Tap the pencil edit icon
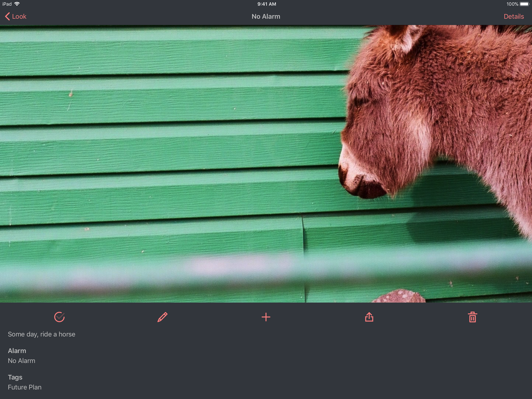 [x=162, y=317]
